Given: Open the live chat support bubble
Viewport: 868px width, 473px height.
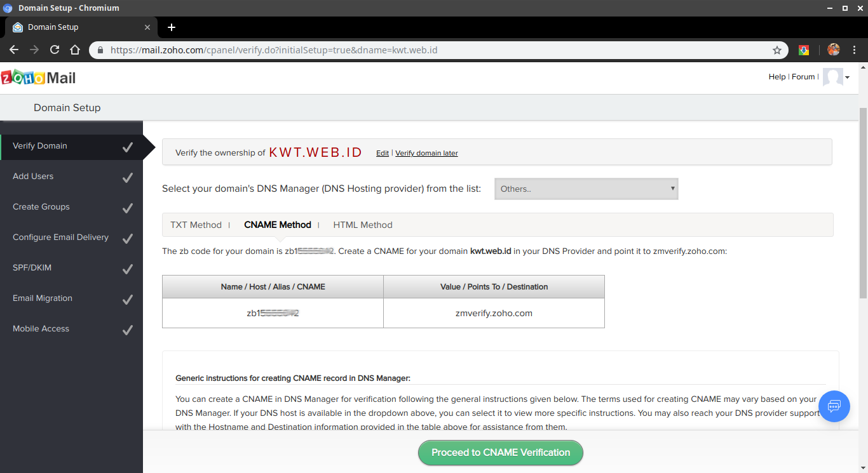Looking at the screenshot, I should point(834,406).
